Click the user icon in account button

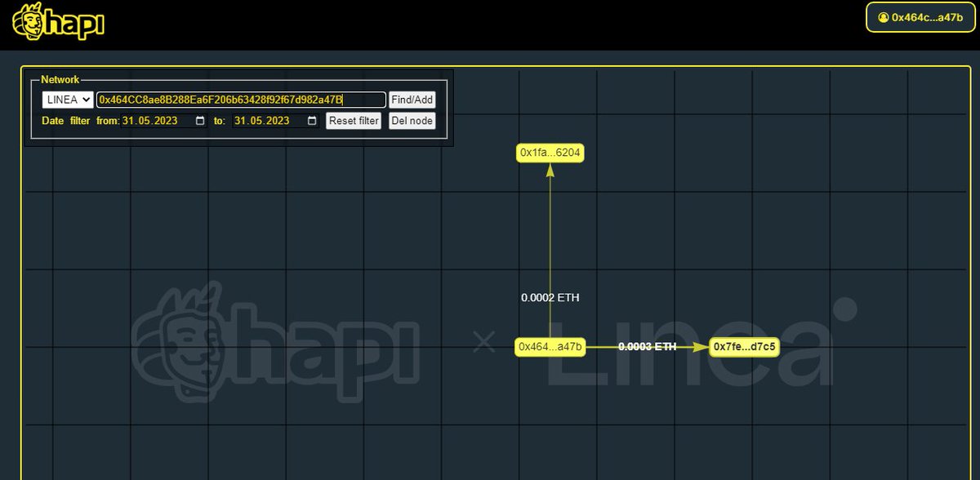pos(883,17)
